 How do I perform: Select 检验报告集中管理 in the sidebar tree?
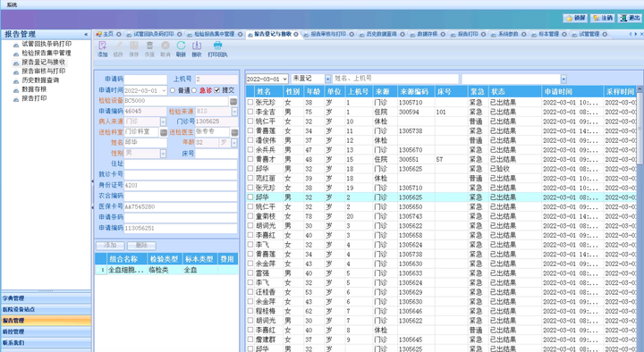tap(47, 53)
